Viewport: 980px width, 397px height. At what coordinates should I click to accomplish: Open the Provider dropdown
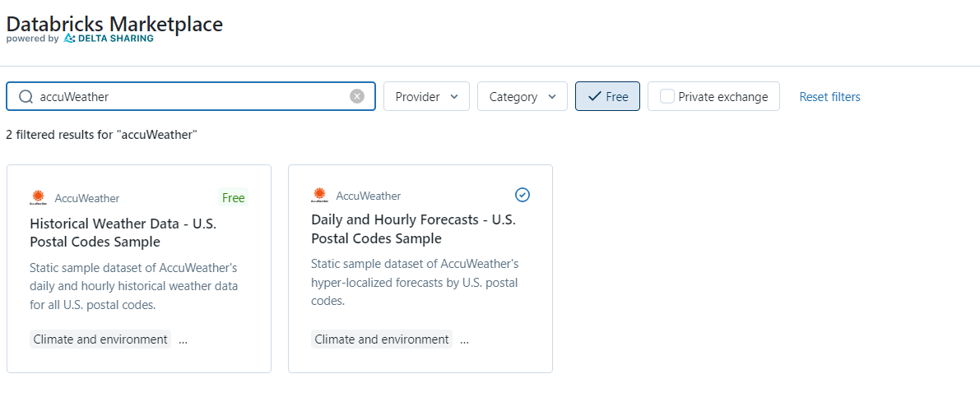click(426, 96)
